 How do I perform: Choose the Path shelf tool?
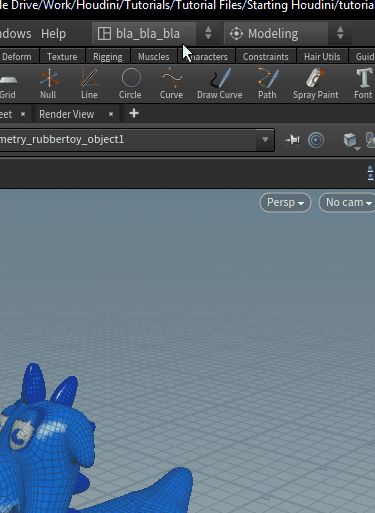point(267,83)
